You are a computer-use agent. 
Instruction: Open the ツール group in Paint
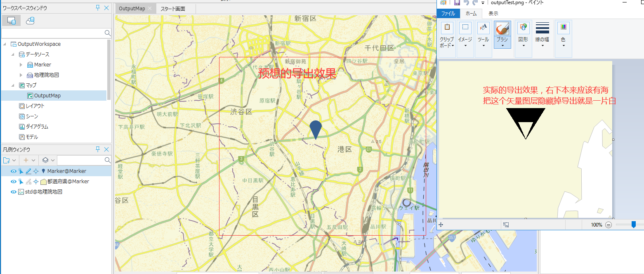pyautogui.click(x=483, y=39)
